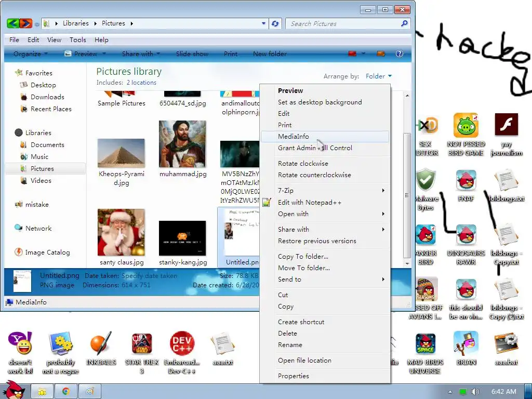532x399 pixels.
Task: Click the orange Forward arrow in Explorer
Action: click(x=26, y=23)
